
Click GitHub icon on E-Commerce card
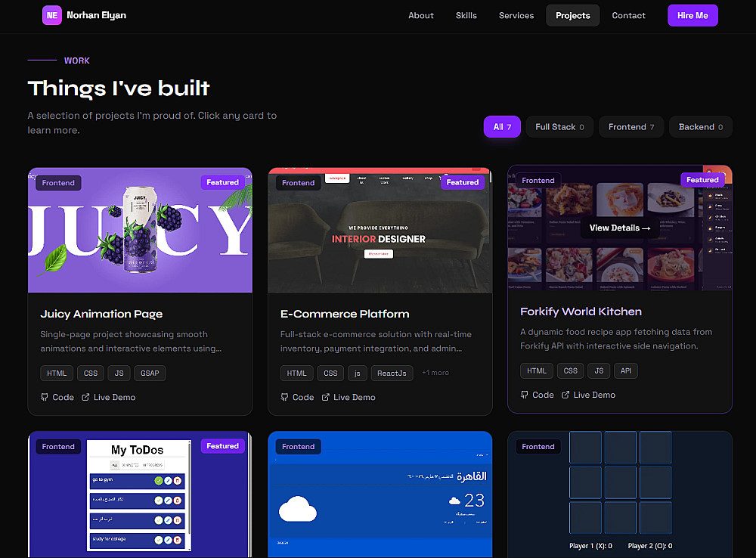point(284,398)
